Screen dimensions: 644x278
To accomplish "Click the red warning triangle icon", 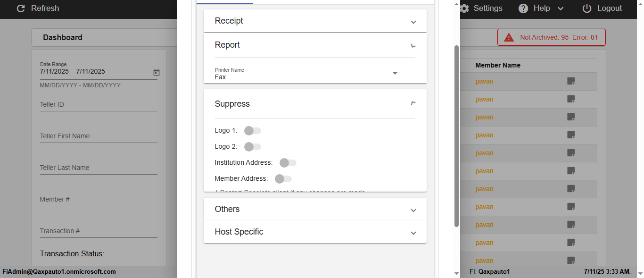I will 509,37.
